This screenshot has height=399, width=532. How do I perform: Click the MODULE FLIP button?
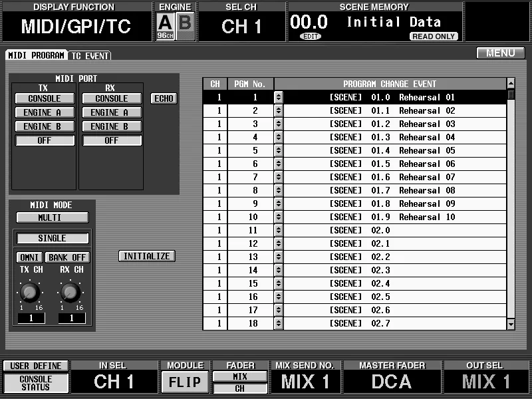(x=185, y=382)
